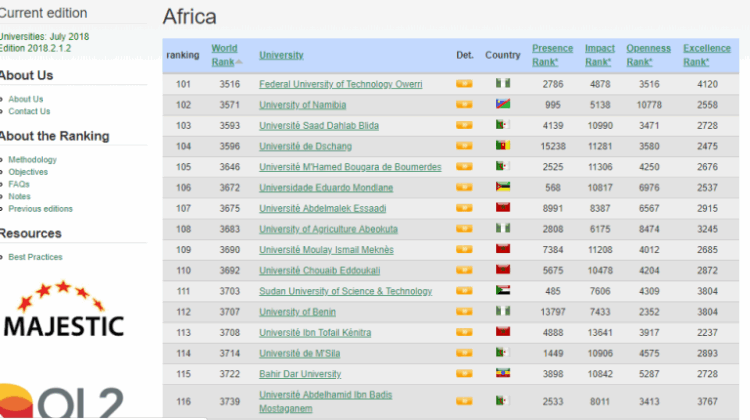Open Previous editions link
Viewport: 750px width, 420px height.
[x=41, y=209]
